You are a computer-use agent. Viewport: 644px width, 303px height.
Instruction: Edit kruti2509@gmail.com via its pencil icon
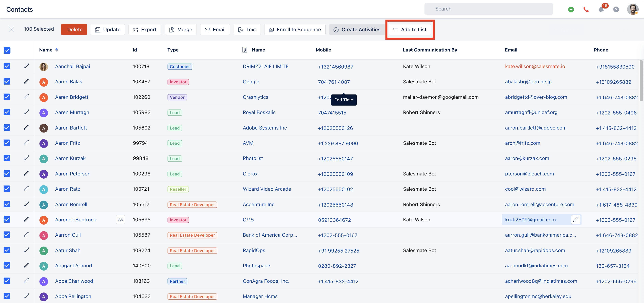(576, 219)
